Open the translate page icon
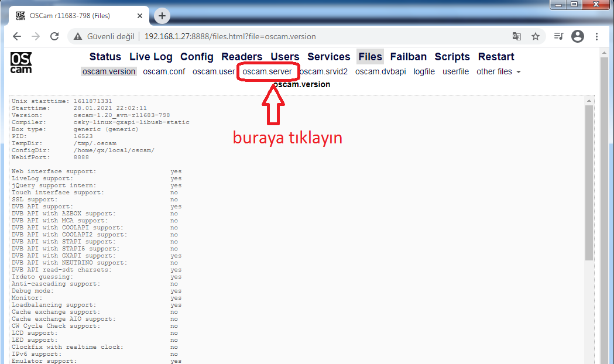Viewport: 614px width, 364px height. click(x=516, y=36)
